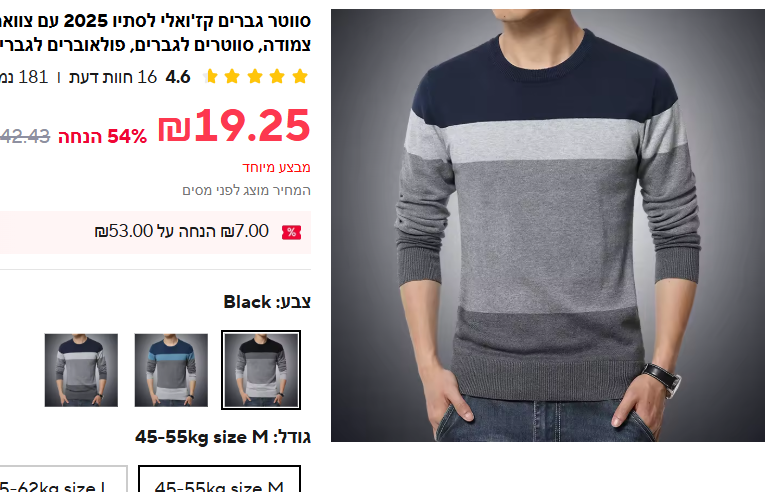Click the ₪19.25 sale price
Viewport: 776px width, 492px height.
(234, 126)
